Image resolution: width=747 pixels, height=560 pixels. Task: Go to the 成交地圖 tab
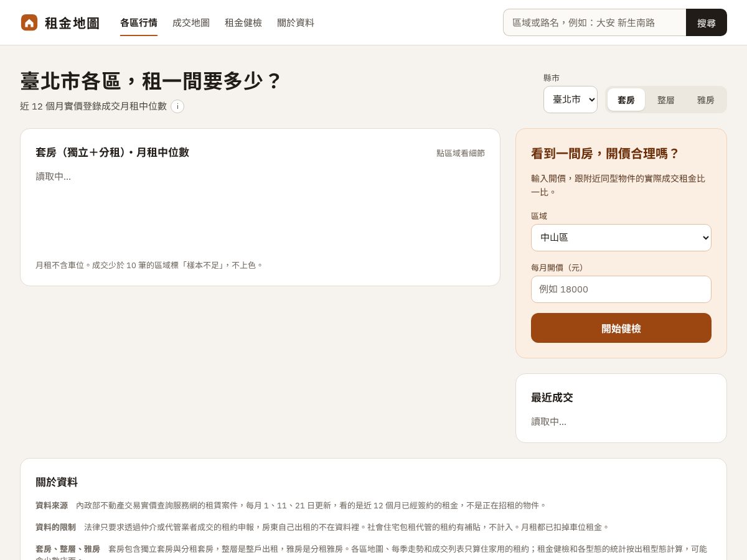pyautogui.click(x=191, y=23)
